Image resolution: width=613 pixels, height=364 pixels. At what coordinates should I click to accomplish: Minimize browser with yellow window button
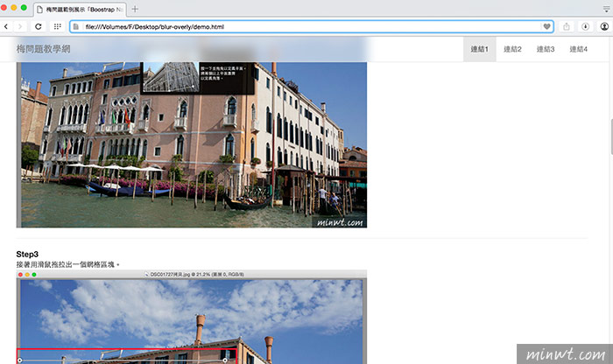click(x=14, y=7)
